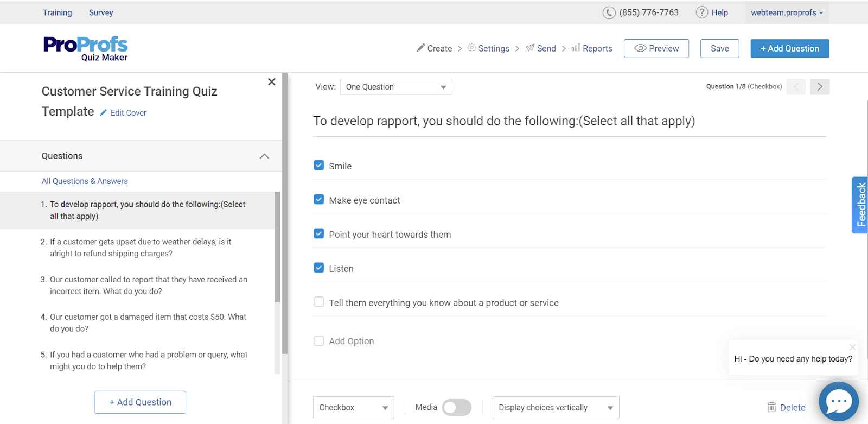This screenshot has height=424, width=868.
Task: Click the Add Option checkbox
Action: point(319,341)
